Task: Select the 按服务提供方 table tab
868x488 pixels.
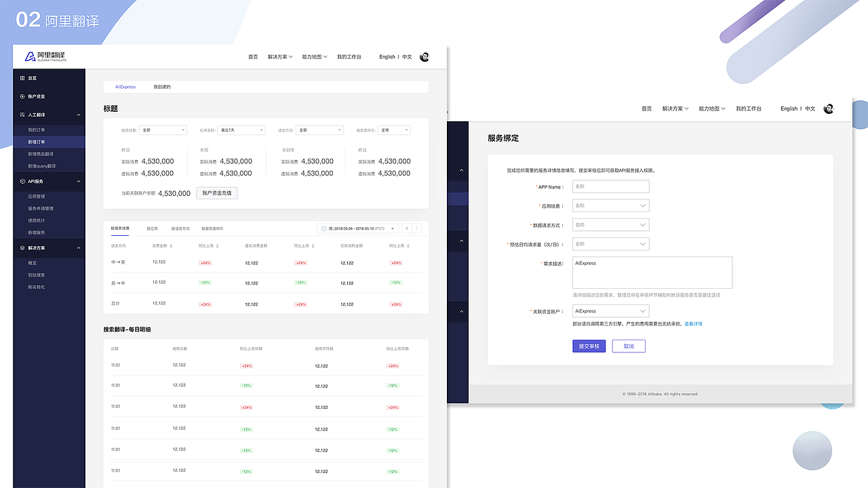Action: [212, 228]
